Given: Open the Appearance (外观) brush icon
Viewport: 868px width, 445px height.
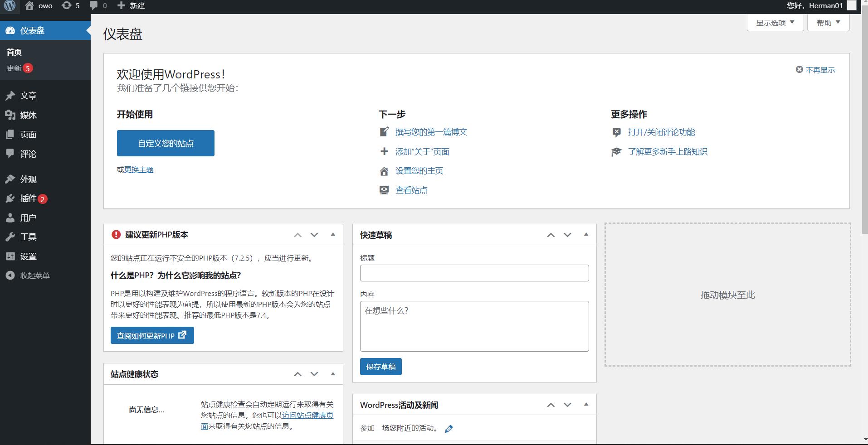Looking at the screenshot, I should click(11, 179).
